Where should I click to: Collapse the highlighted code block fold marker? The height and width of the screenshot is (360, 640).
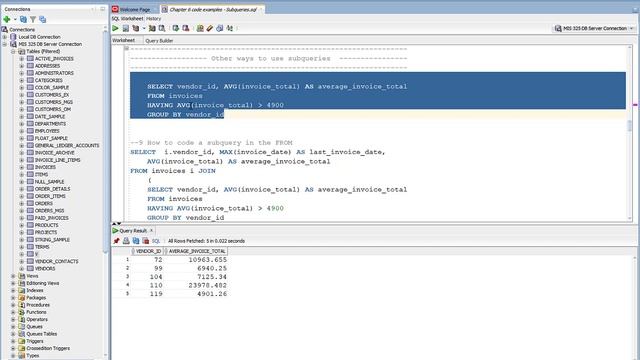pos(126,49)
